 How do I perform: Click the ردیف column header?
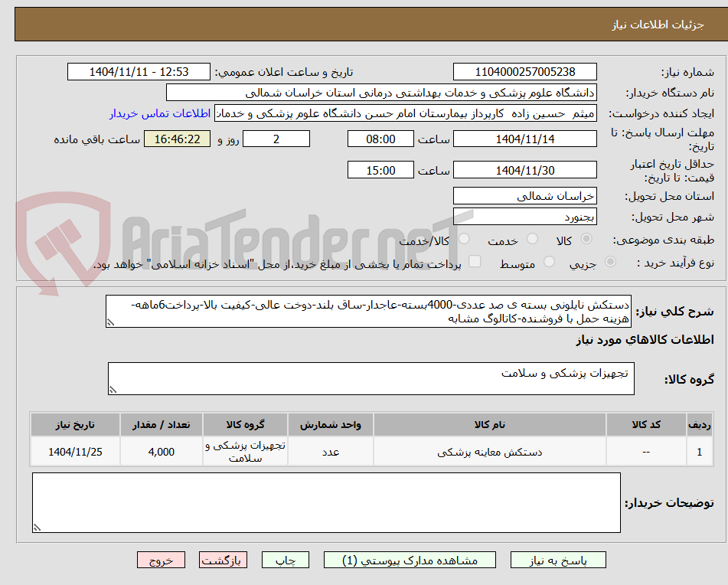(x=699, y=425)
